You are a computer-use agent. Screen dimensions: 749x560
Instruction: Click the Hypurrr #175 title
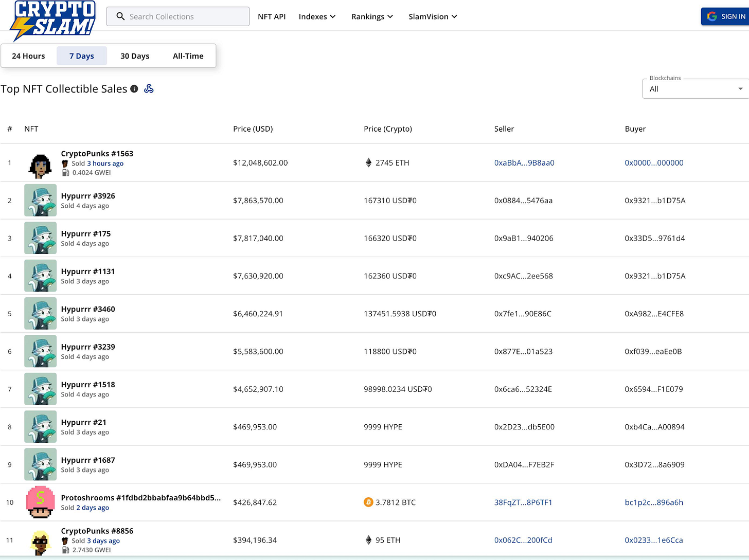click(86, 233)
